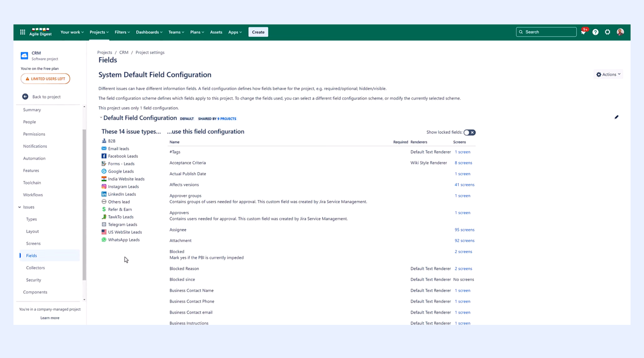Click the sidebar vertical scrollbar
The width and height of the screenshot is (644, 358).
84,205
